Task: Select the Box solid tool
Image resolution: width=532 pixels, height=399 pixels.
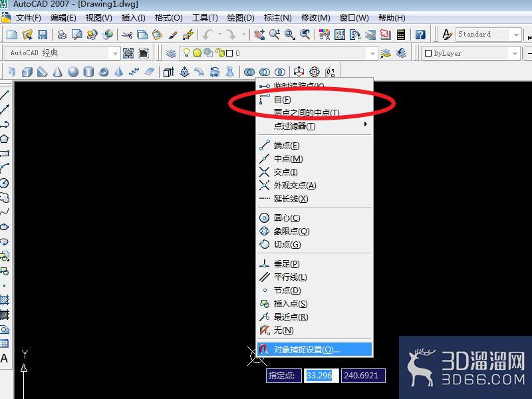Action: (27, 72)
